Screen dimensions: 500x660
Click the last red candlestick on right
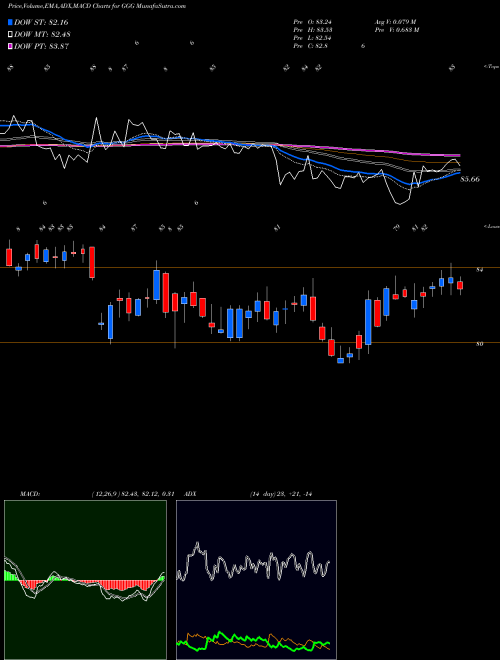pyautogui.click(x=460, y=285)
